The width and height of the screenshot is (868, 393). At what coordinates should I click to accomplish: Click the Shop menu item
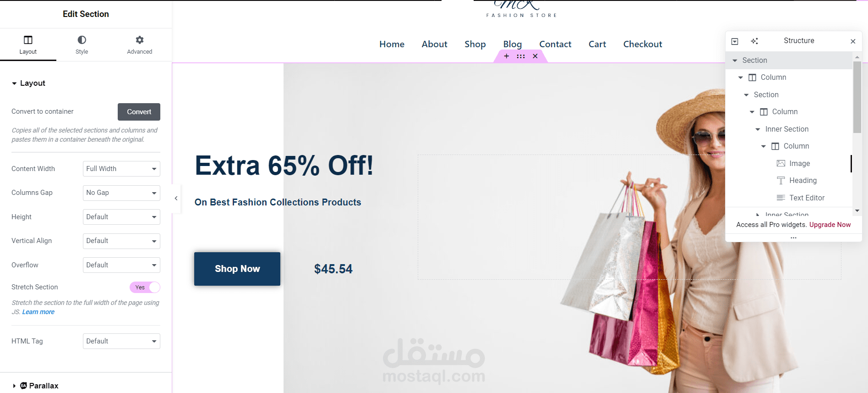click(475, 44)
